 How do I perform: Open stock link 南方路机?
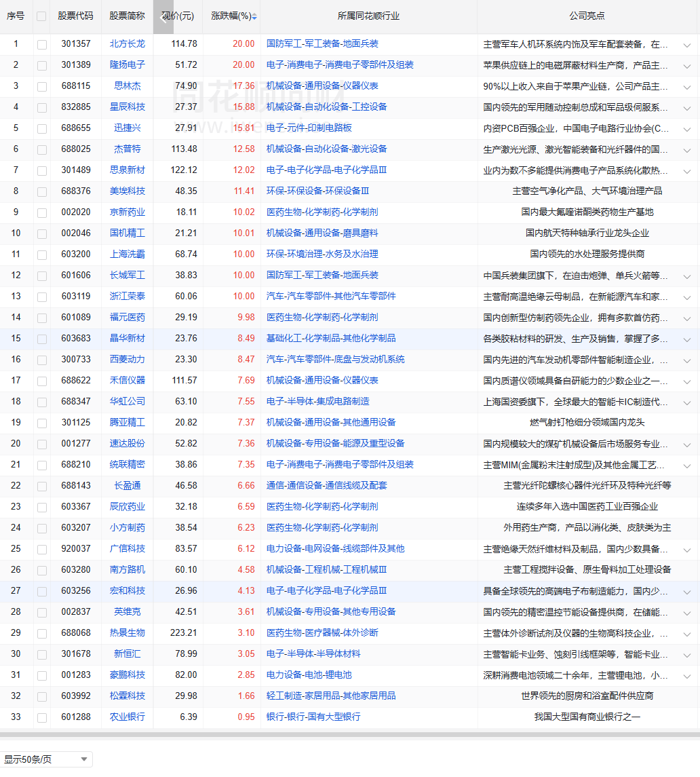(128, 570)
